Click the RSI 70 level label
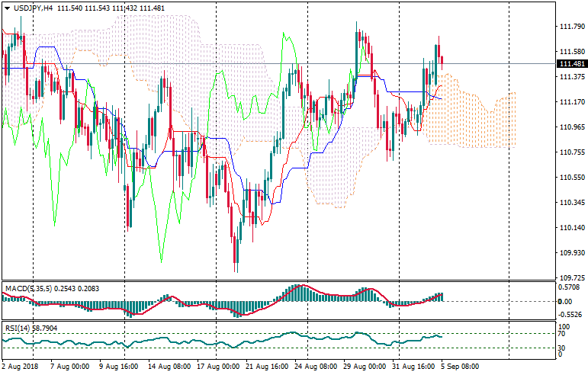Viewport: 588px width, 375px height. pyautogui.click(x=563, y=334)
